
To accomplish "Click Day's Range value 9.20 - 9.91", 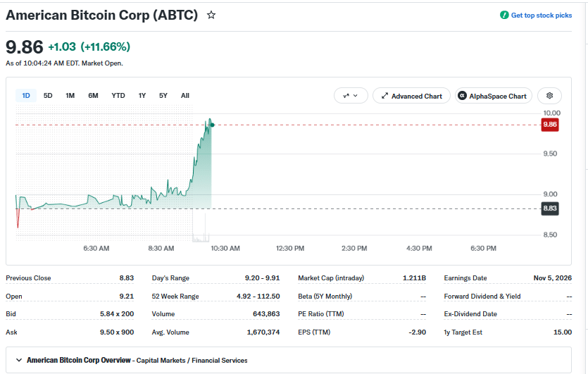I will click(x=262, y=278).
